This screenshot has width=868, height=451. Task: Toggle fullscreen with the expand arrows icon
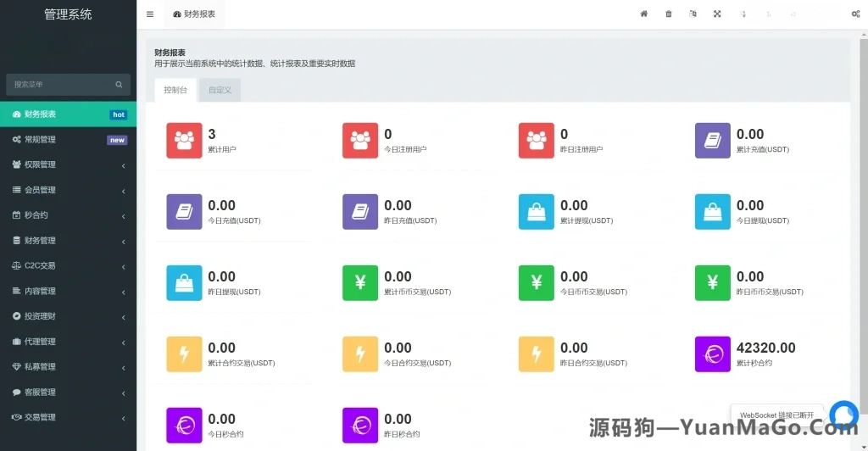(717, 14)
